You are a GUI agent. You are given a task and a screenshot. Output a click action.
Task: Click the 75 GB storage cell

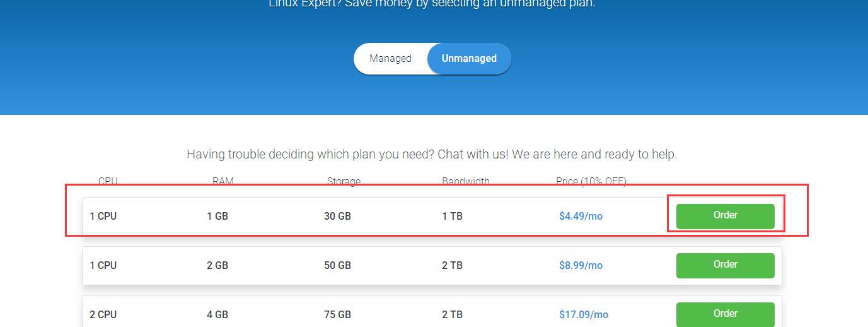(x=337, y=315)
